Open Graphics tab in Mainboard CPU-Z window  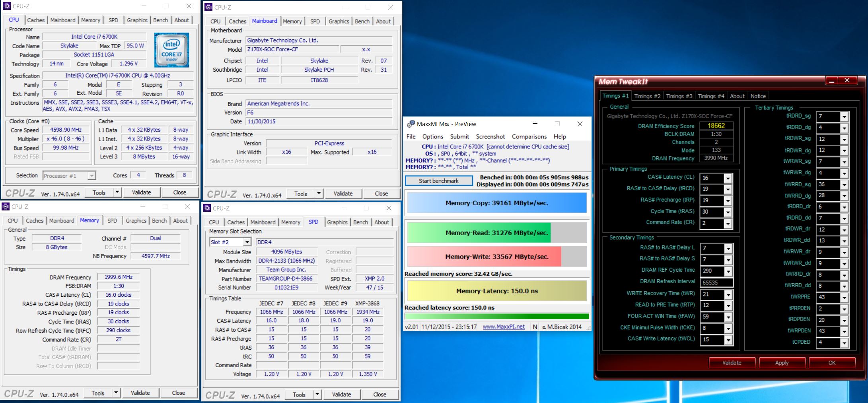click(x=339, y=21)
